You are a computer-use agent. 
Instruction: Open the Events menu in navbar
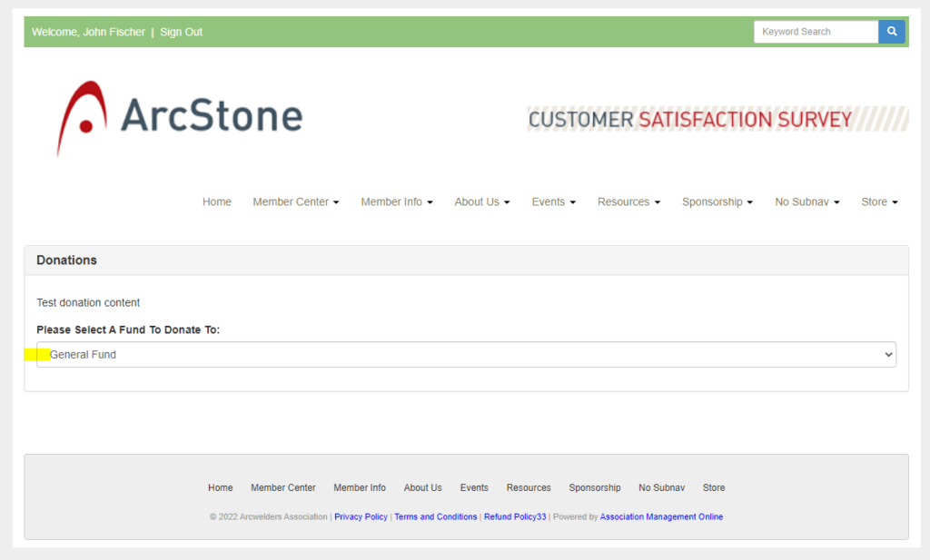[x=553, y=201]
